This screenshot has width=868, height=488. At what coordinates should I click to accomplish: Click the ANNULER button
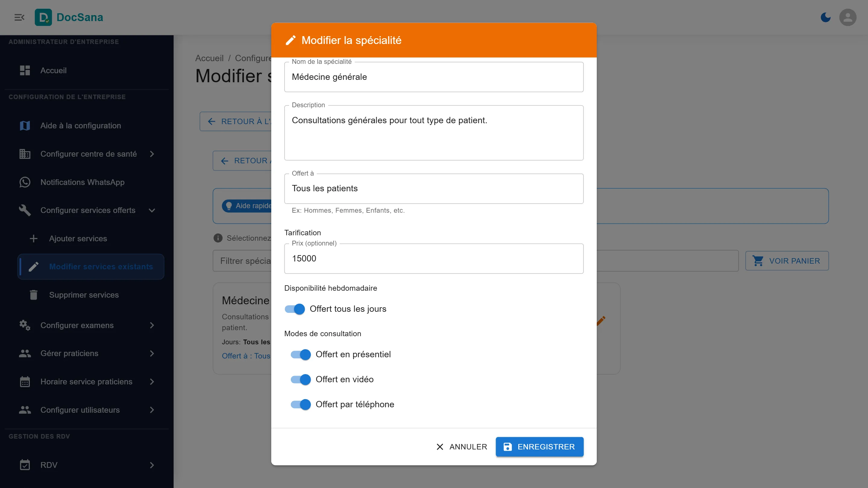461,446
